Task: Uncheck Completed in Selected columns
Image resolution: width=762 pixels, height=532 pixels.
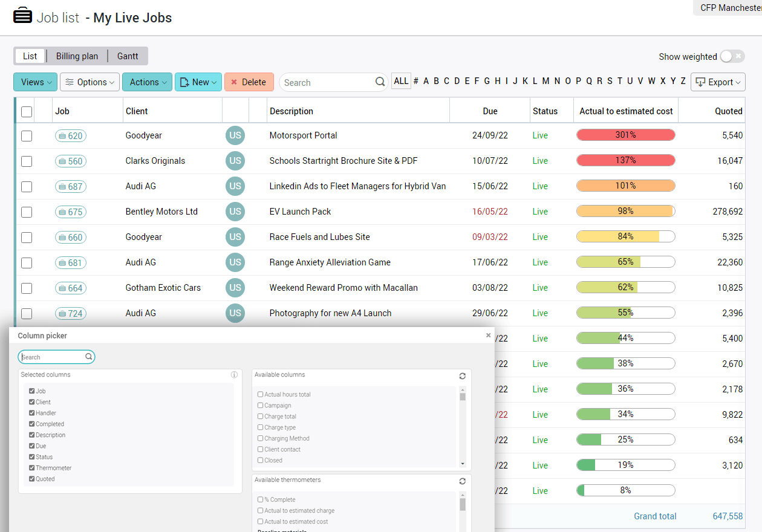Action: coord(32,424)
